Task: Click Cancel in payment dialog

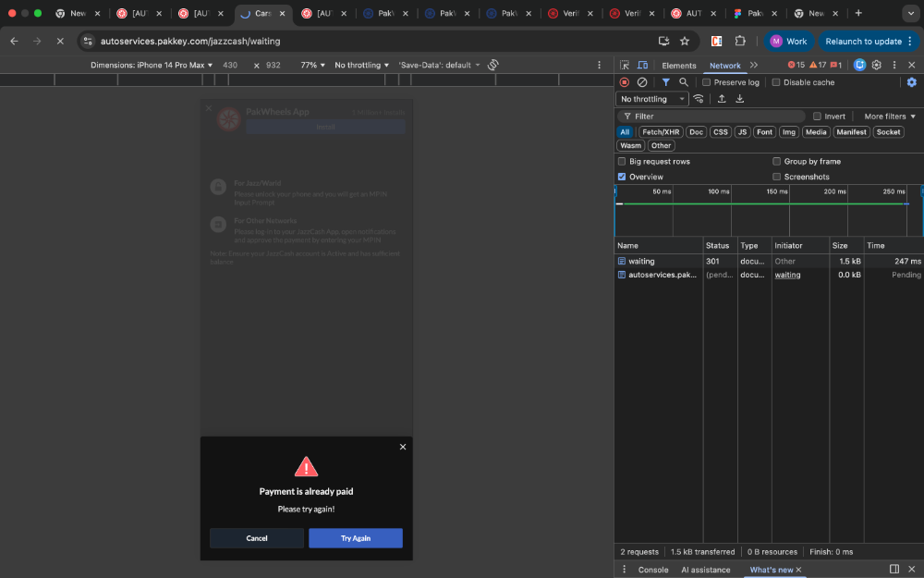Action: tap(257, 538)
